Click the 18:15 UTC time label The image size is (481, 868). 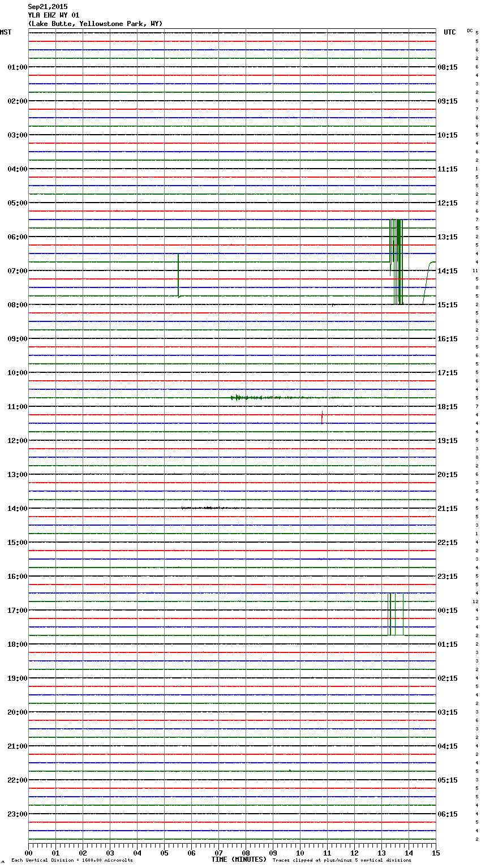click(x=448, y=407)
